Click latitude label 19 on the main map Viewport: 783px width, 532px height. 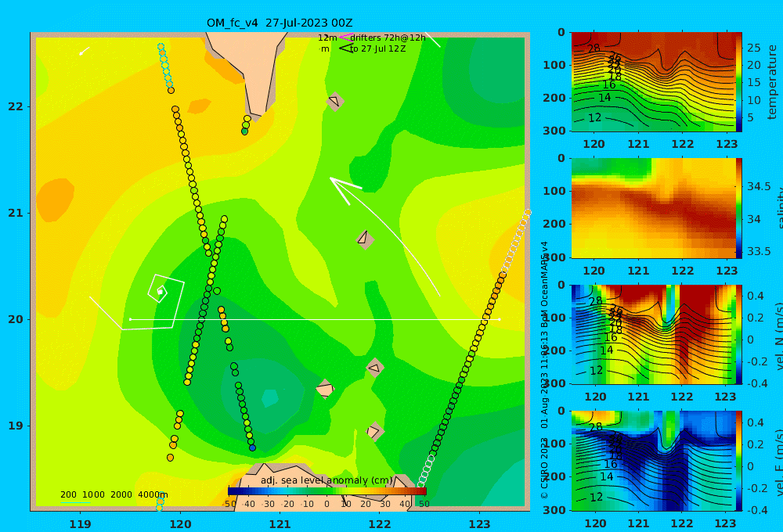click(x=16, y=426)
